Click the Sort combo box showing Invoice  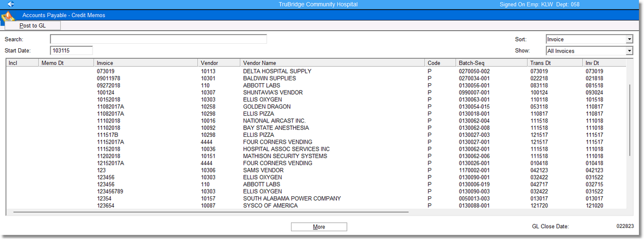point(589,39)
